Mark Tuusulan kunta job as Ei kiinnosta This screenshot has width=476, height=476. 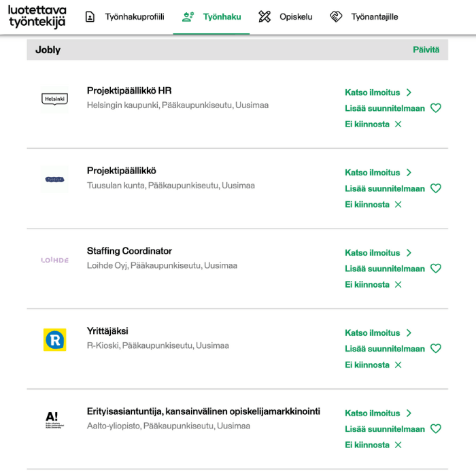pos(398,205)
